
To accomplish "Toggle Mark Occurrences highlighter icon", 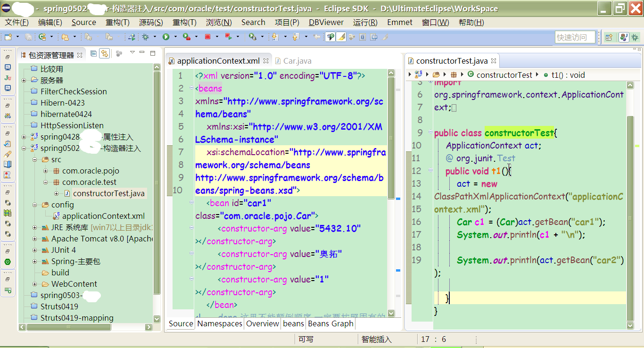I will coord(341,37).
